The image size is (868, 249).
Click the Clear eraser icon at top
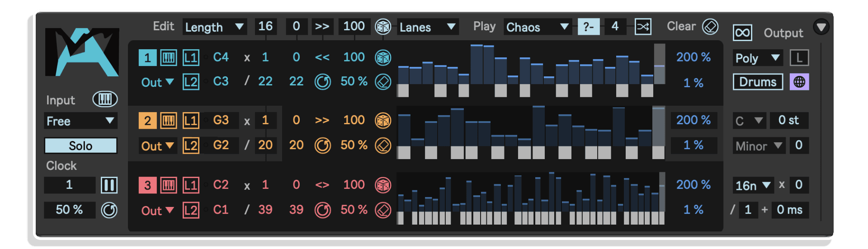pyautogui.click(x=710, y=27)
